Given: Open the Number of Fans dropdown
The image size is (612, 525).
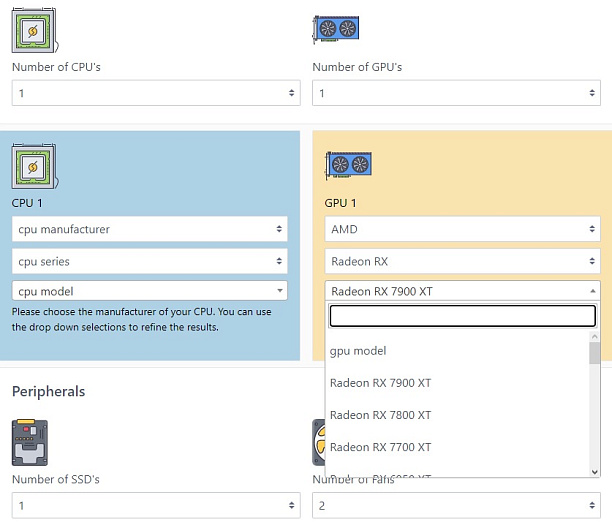Looking at the screenshot, I should pyautogui.click(x=456, y=505).
